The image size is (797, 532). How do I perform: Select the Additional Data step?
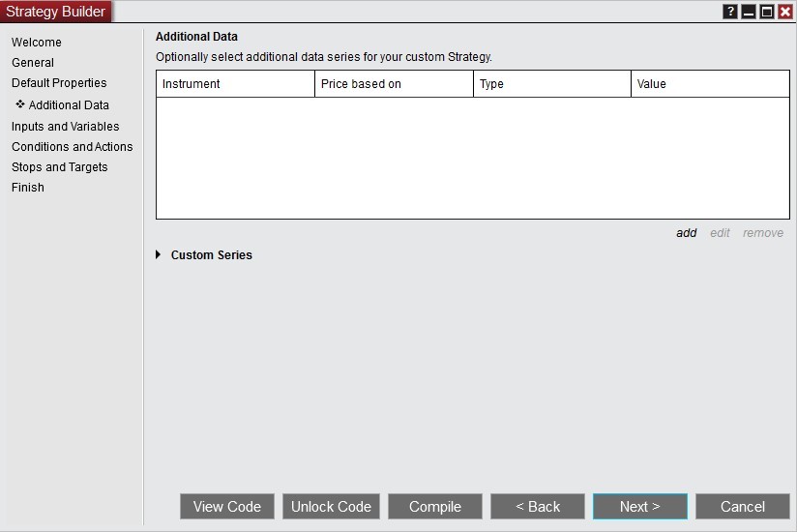tap(69, 105)
